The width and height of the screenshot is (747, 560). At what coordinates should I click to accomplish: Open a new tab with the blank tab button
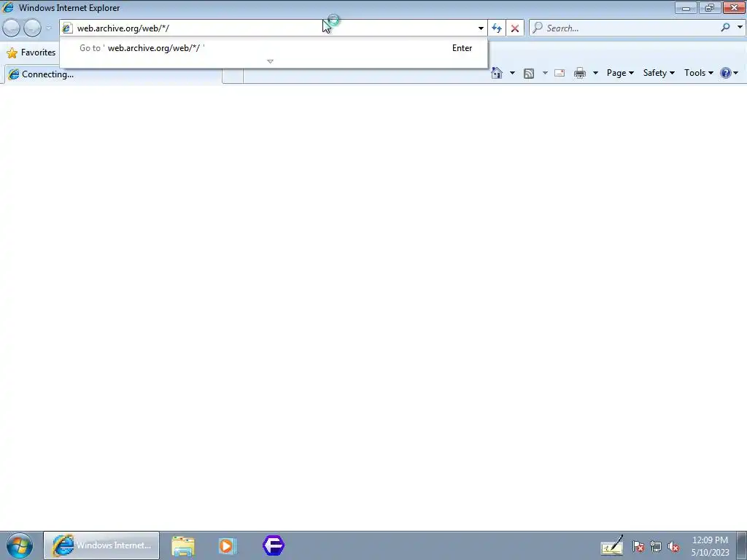pos(233,75)
